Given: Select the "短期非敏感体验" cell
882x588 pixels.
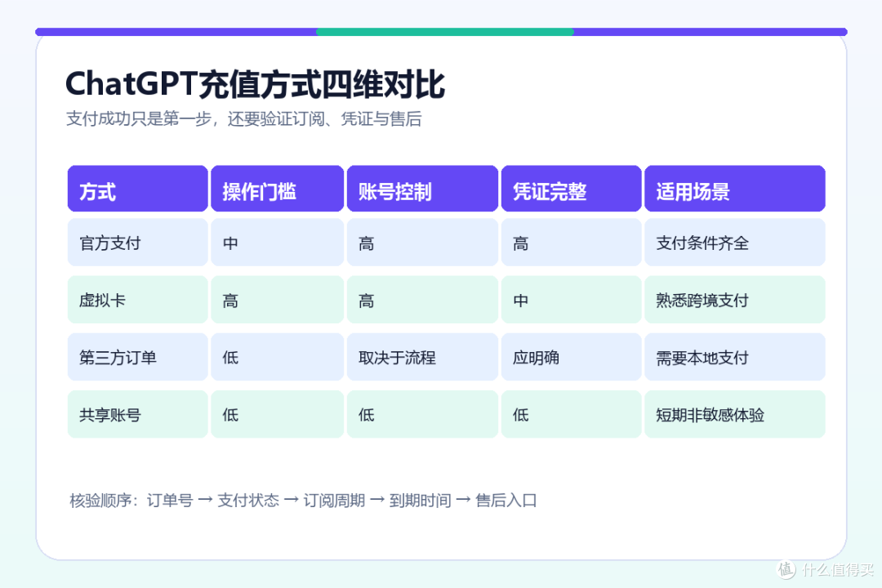Looking at the screenshot, I should tap(735, 415).
